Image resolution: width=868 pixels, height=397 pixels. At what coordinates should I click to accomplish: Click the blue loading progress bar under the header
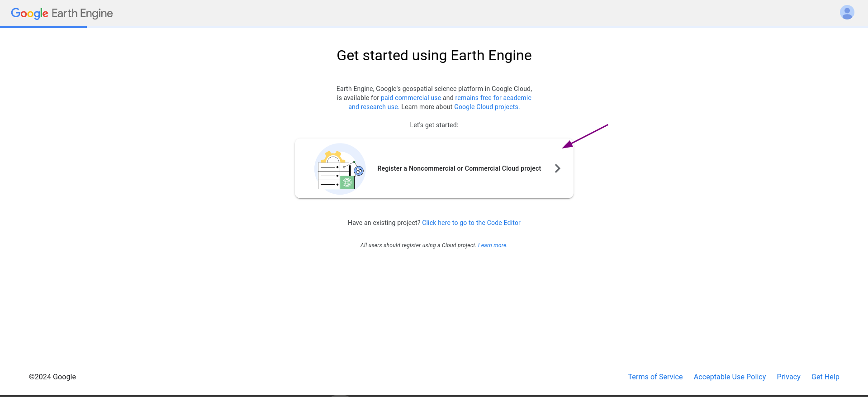click(43, 27)
